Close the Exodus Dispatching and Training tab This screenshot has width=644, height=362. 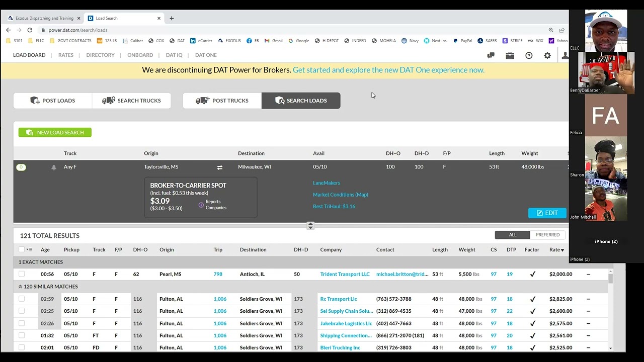tap(78, 18)
